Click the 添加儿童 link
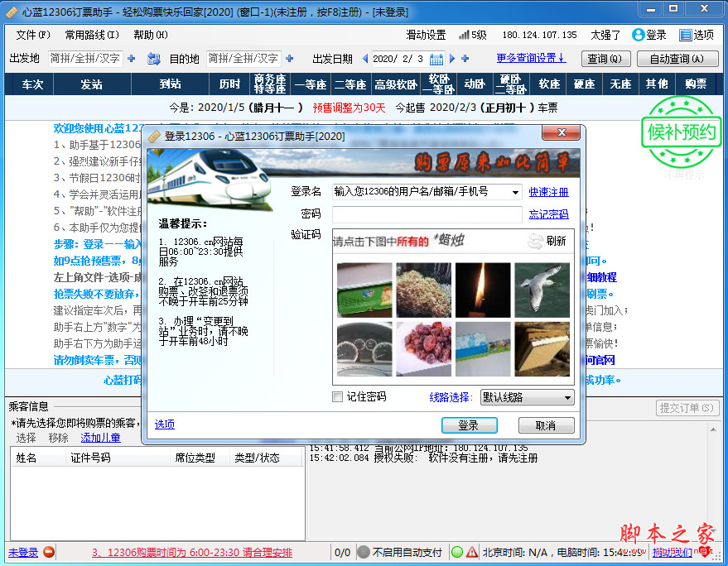This screenshot has height=566, width=728. click(101, 438)
